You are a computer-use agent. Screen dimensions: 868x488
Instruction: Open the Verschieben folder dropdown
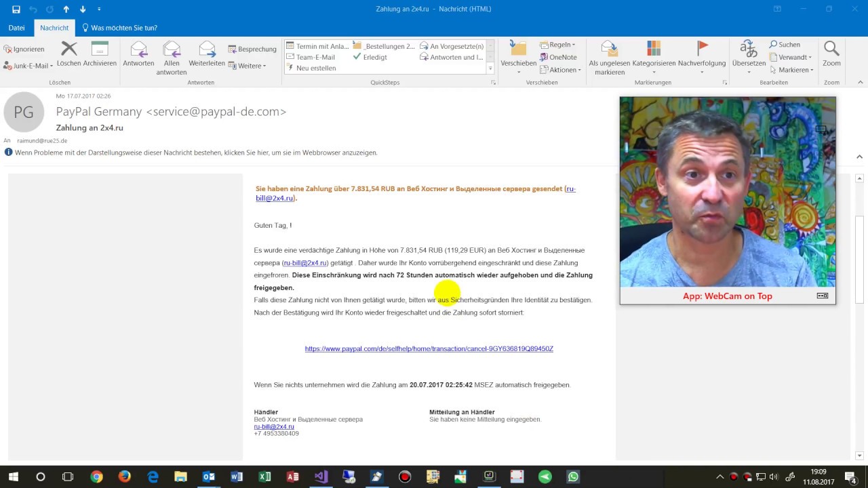click(x=519, y=67)
